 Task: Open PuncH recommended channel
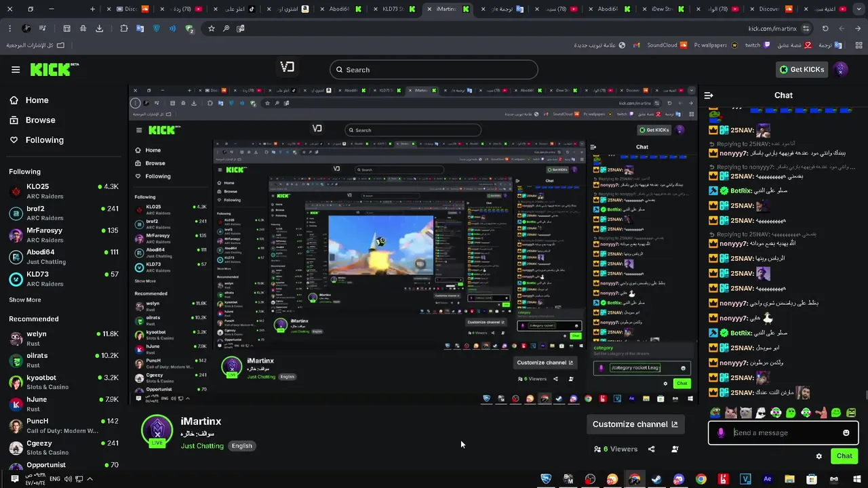click(64, 425)
